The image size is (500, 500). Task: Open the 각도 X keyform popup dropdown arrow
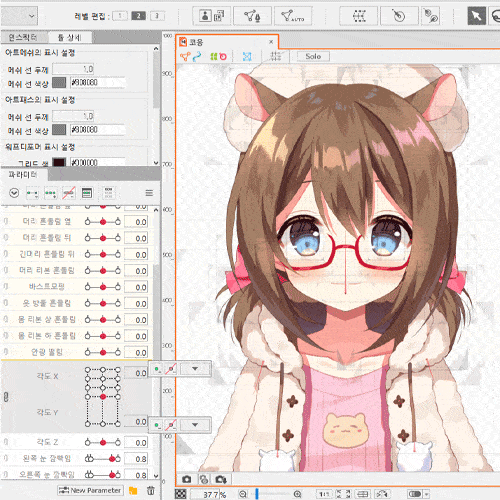click(195, 369)
